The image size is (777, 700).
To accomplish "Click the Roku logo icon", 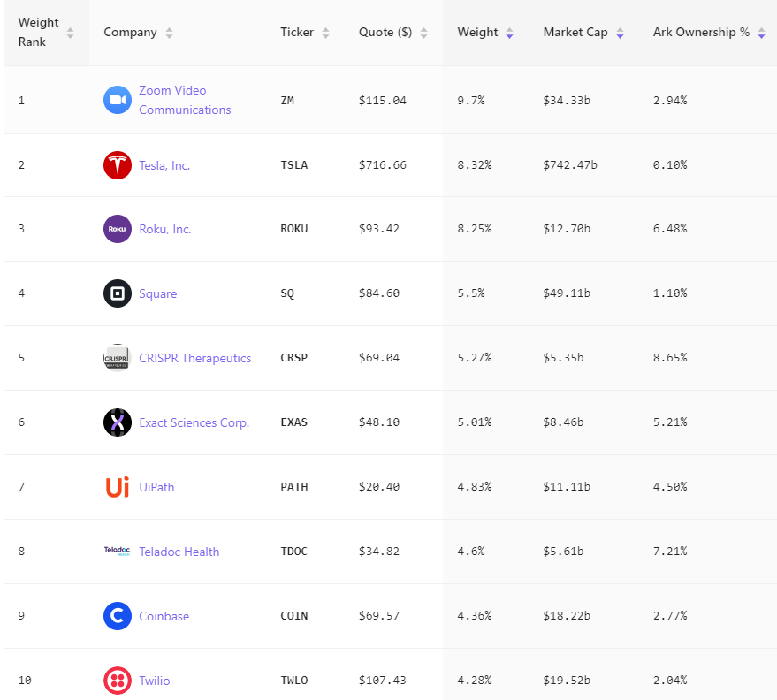I will click(118, 229).
